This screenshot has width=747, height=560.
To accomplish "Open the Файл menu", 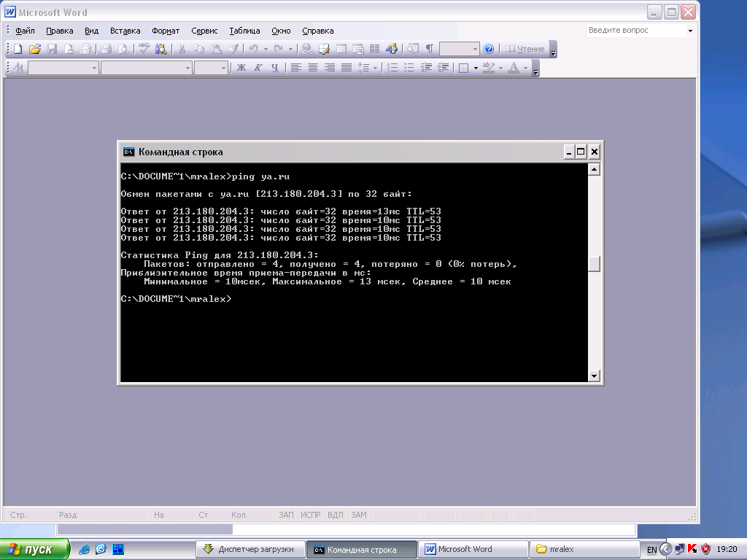I will [x=25, y=31].
